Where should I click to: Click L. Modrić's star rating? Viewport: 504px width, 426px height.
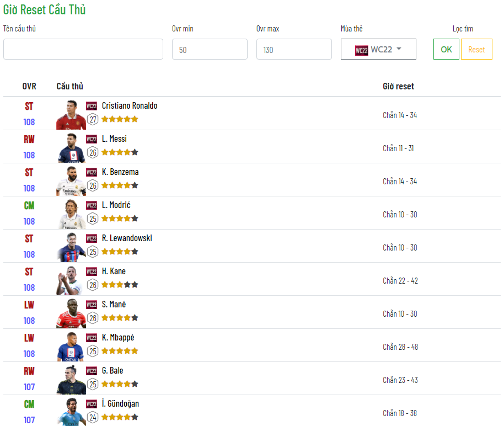119,219
